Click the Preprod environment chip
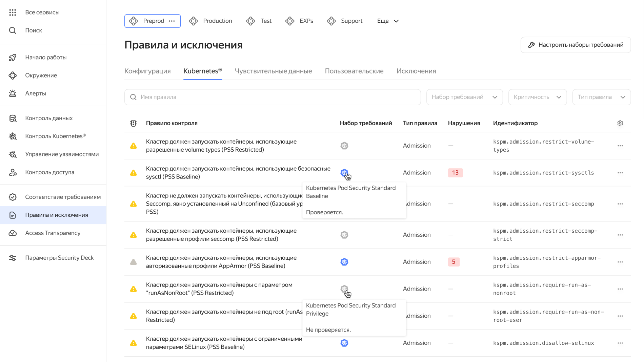This screenshot has width=644, height=362. [x=153, y=21]
